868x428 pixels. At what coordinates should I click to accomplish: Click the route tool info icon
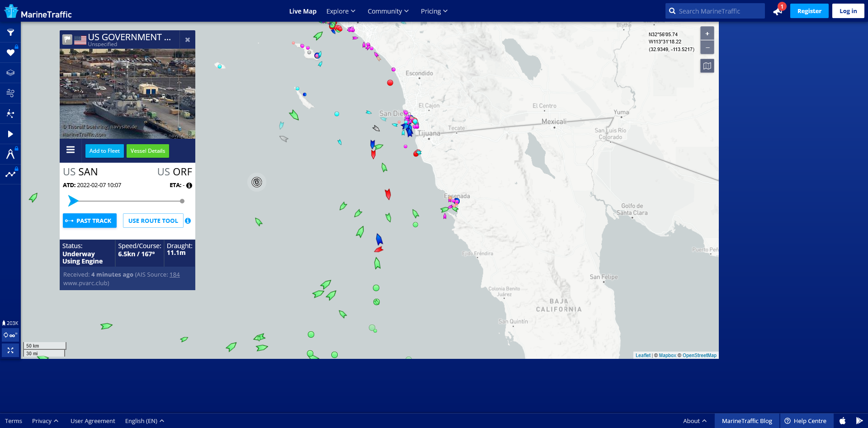pos(188,221)
